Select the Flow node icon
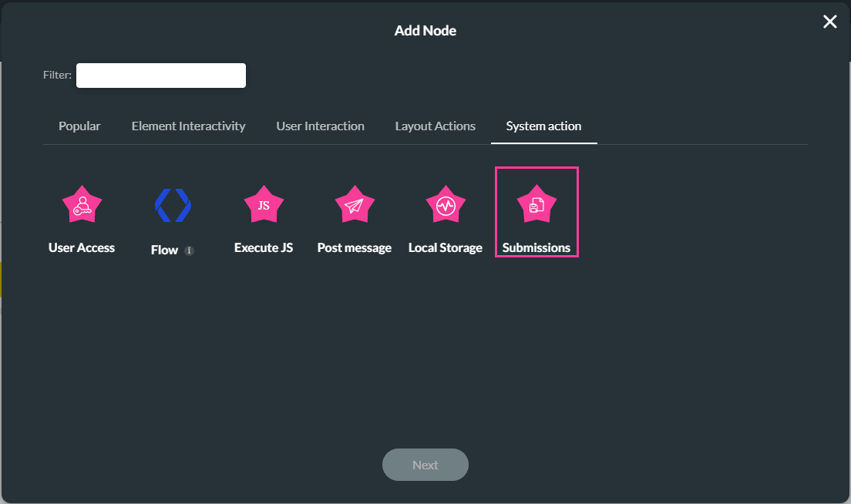851x504 pixels. 173,203
